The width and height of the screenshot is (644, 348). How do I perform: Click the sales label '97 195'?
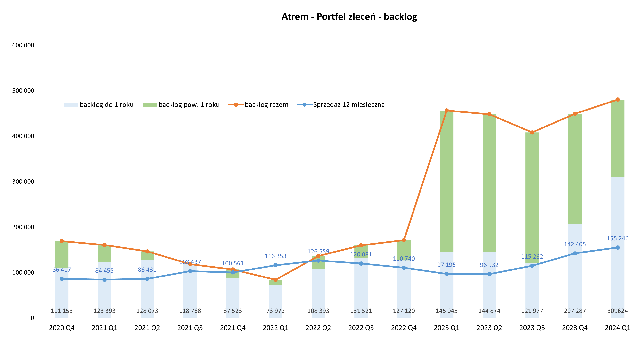446,265
